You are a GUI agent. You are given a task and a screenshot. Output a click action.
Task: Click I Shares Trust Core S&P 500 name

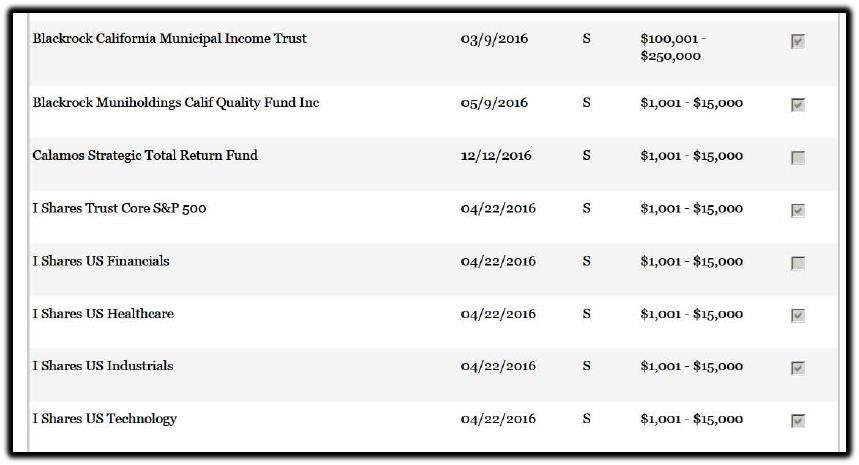coord(119,208)
